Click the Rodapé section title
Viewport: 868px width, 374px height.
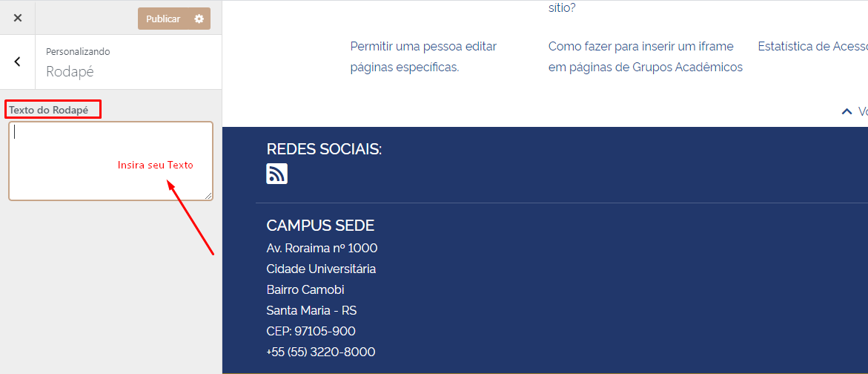tap(70, 72)
